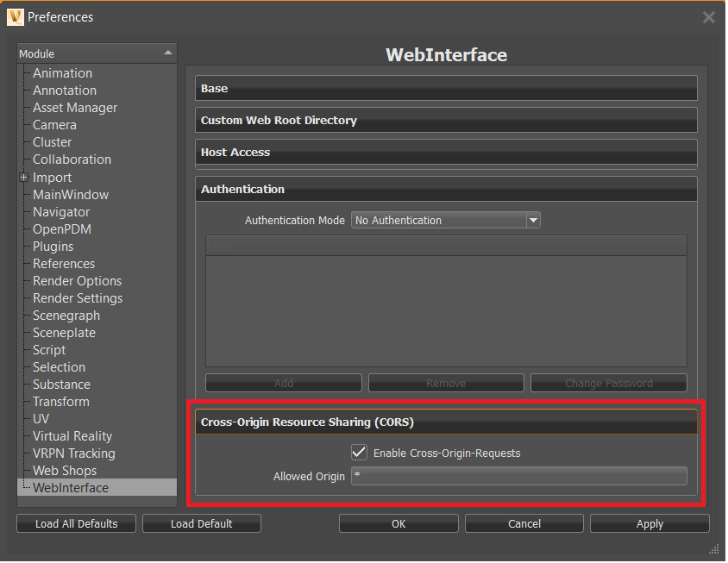This screenshot has width=728, height=563.
Task: Open Cluster preferences
Action: point(52,142)
